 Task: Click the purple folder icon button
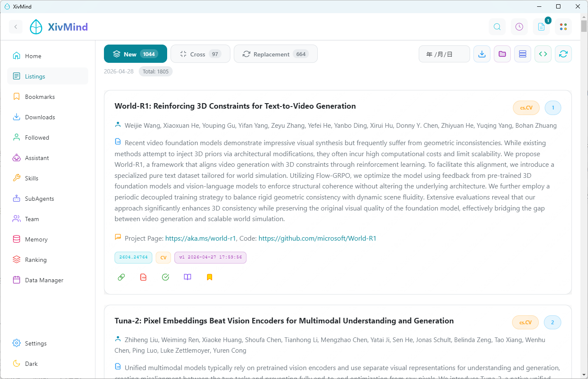click(x=502, y=54)
